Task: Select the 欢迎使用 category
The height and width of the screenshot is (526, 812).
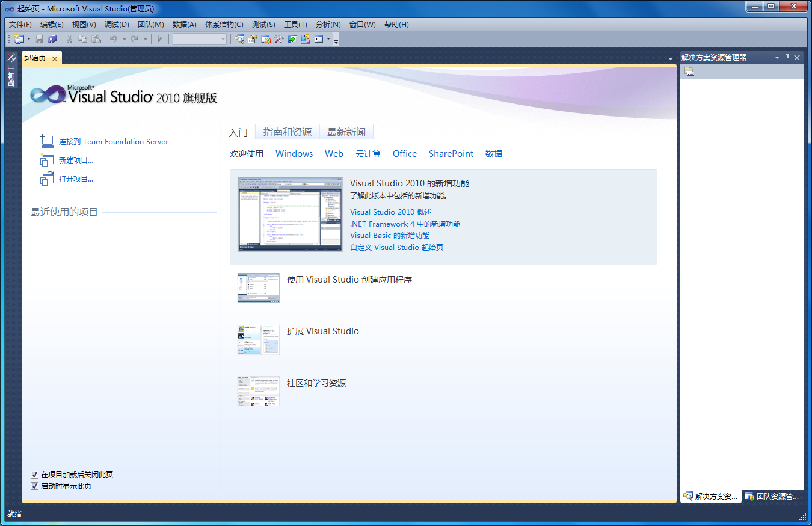Action: (247, 154)
